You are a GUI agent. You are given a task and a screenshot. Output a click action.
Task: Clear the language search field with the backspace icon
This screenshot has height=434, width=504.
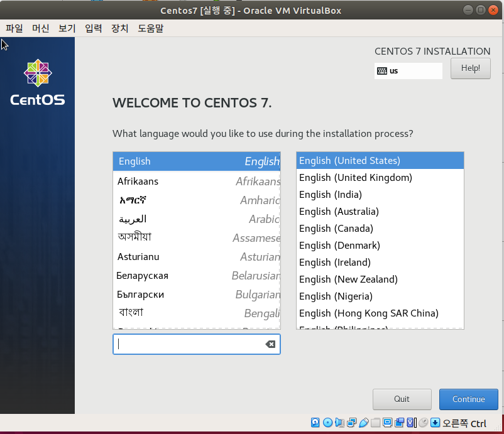(x=270, y=344)
